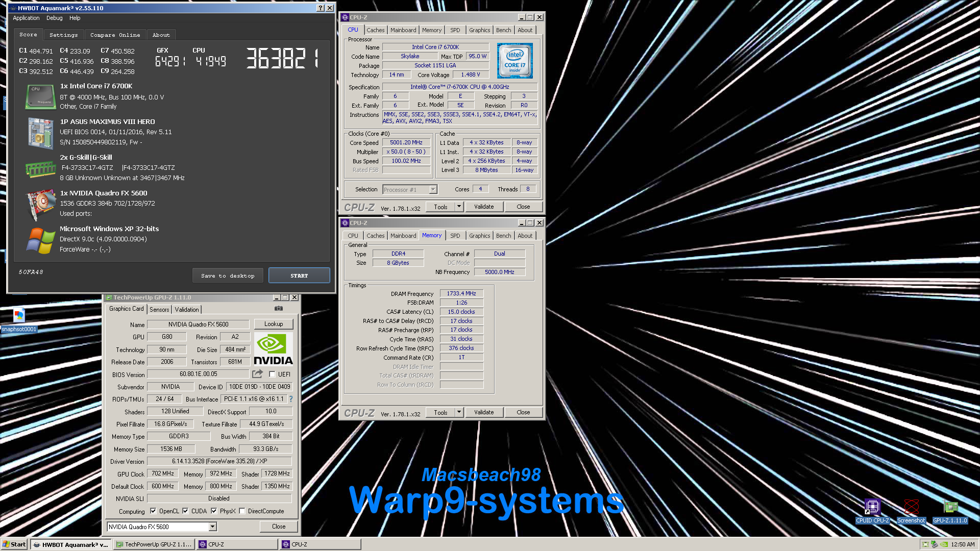Click Validate in the bottom CPU-Z window
The height and width of the screenshot is (551, 980).
tap(484, 412)
